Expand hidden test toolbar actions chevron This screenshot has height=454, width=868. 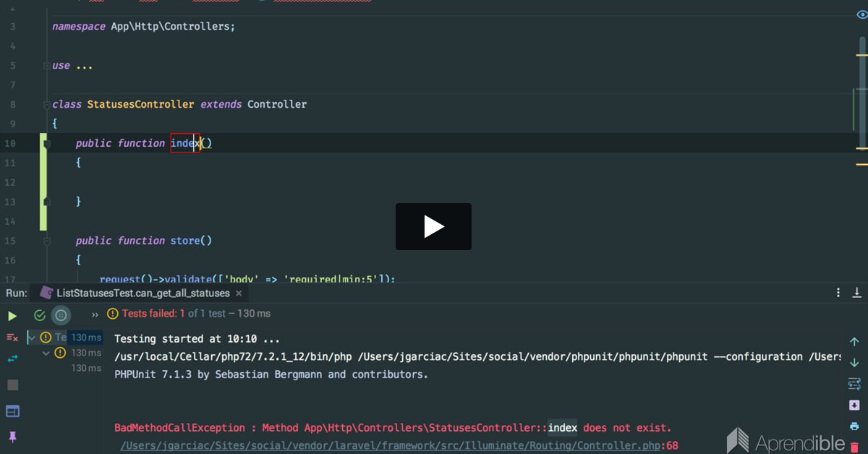pos(95,314)
